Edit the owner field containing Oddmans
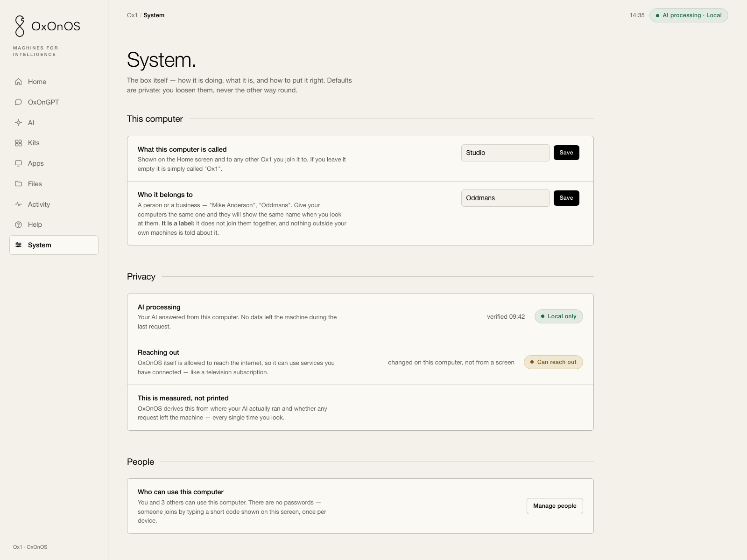The height and width of the screenshot is (560, 747). coord(505,198)
